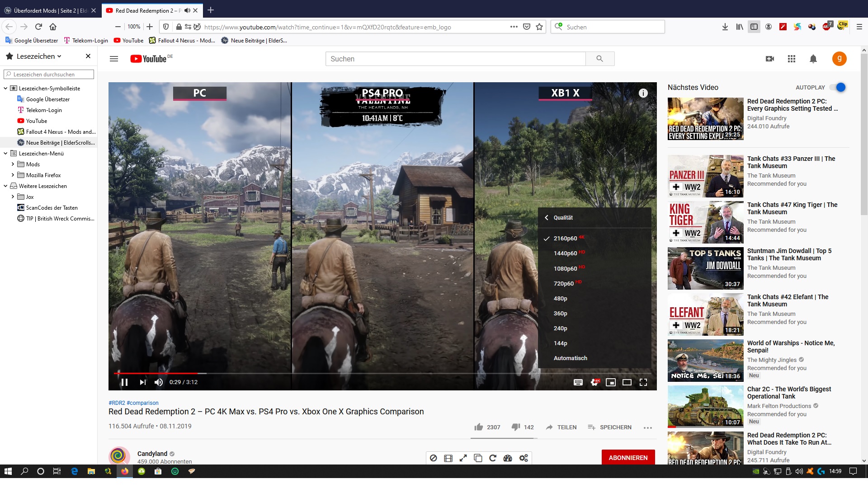868x488 pixels.
Task: Click the ABONNIEREN subscribe button
Action: tap(627, 457)
